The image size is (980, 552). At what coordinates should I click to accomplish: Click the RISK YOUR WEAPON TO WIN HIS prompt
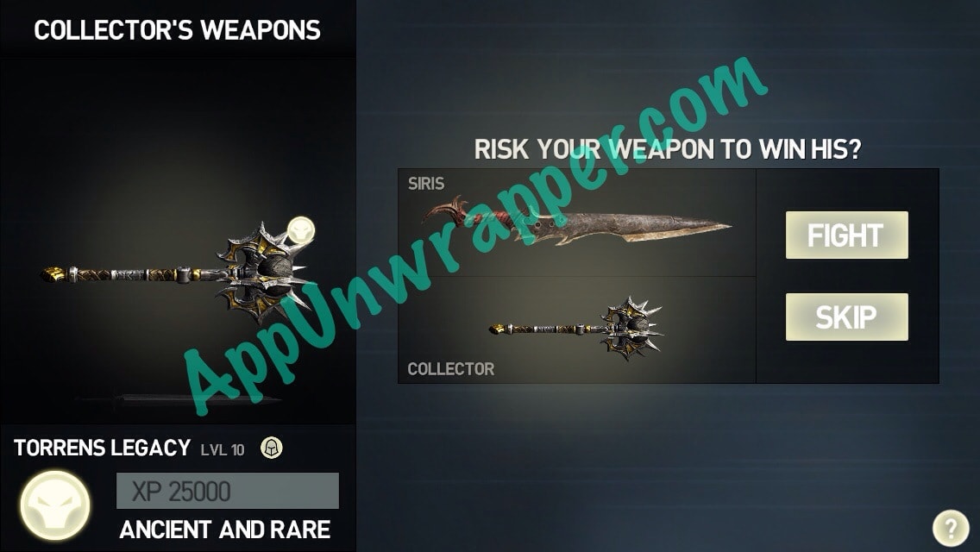(x=668, y=149)
